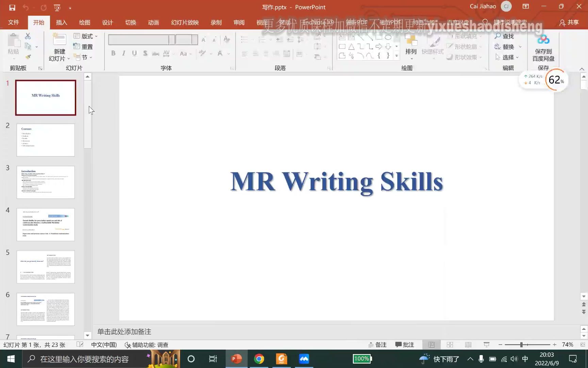The height and width of the screenshot is (368, 588).
Task: Open the font name combo box
Action: 142,40
